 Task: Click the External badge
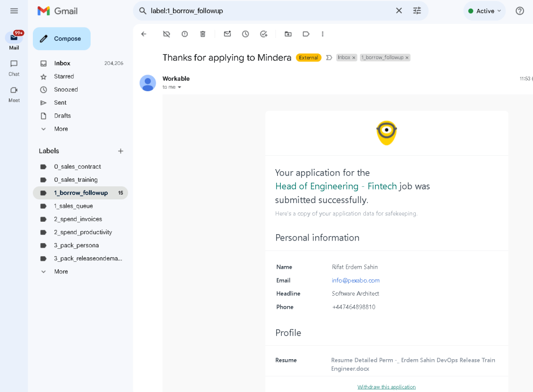308,58
